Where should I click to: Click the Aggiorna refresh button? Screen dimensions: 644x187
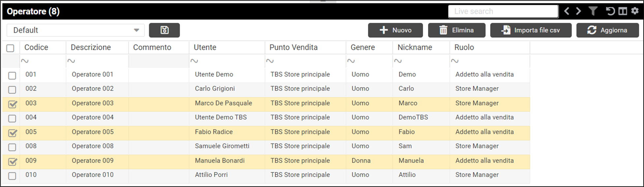tap(607, 30)
